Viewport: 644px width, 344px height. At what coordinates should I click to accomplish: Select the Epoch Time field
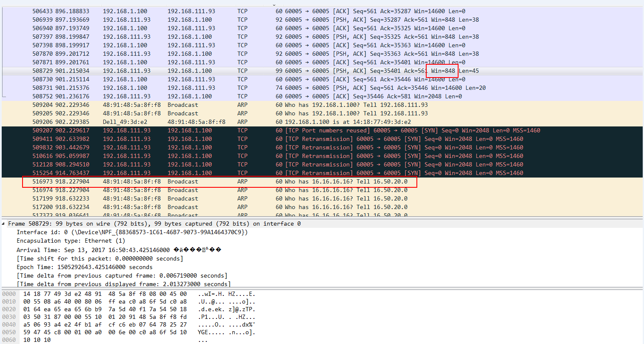point(84,267)
